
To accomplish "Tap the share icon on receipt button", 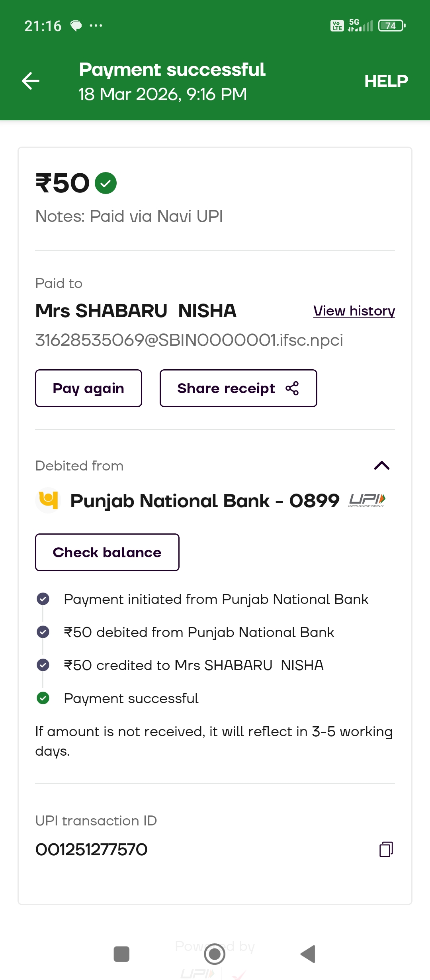I will (x=292, y=388).
